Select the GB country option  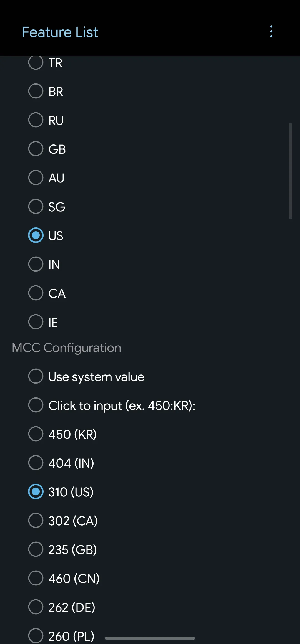tap(36, 149)
